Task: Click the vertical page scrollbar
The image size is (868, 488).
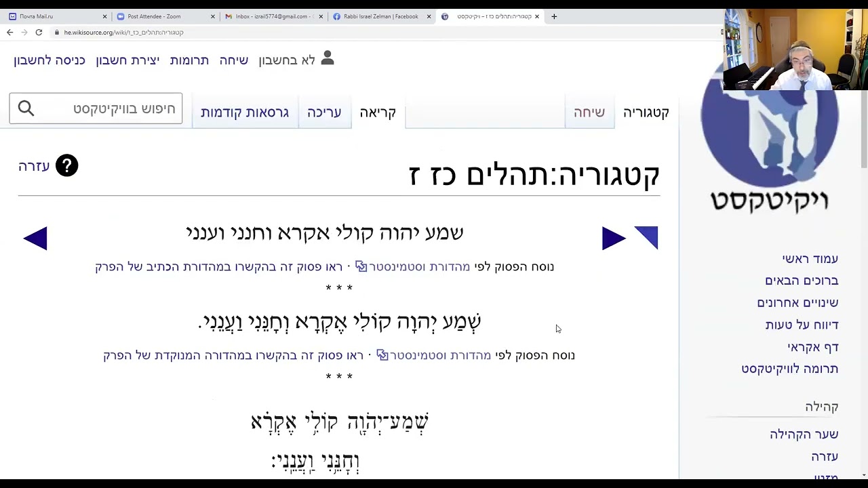Action: click(x=863, y=129)
